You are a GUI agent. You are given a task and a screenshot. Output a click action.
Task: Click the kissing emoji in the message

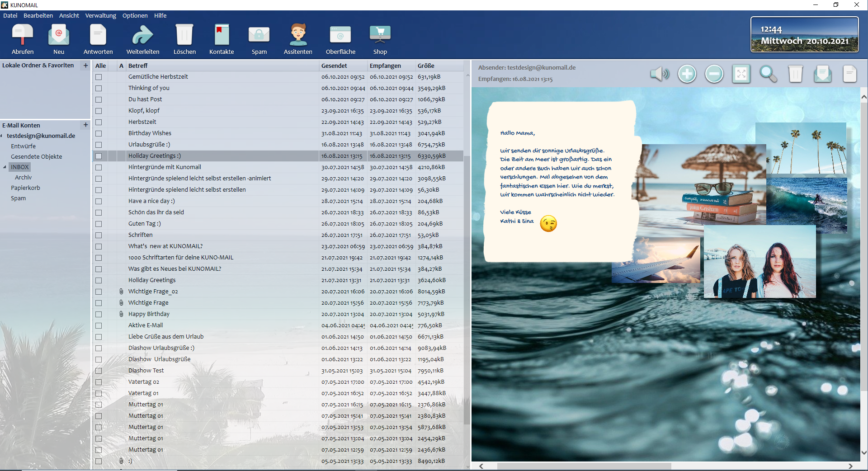pos(548,223)
